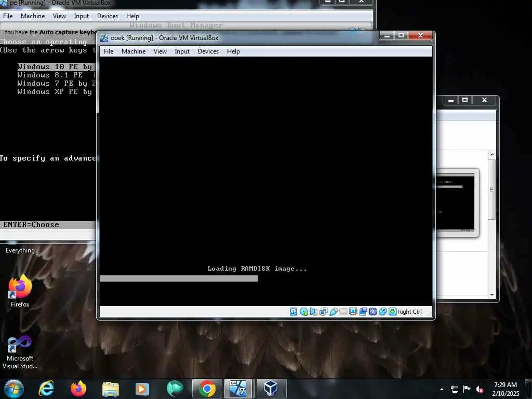Screen dimensions: 532x399
Task: Click the muted volume tray icon
Action: click(x=480, y=389)
